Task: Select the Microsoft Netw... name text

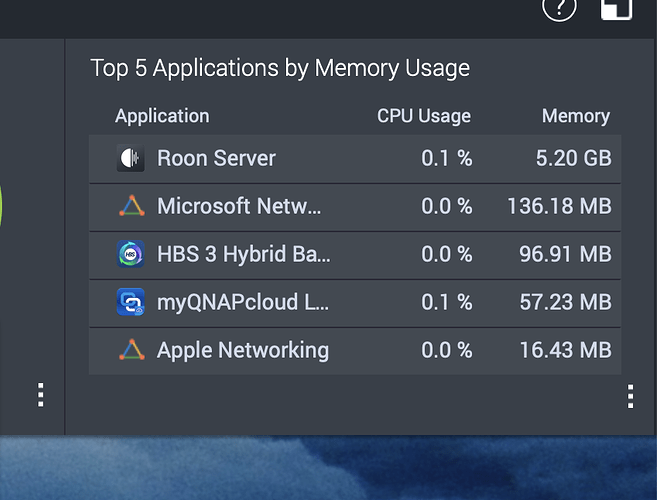Action: 239,206
